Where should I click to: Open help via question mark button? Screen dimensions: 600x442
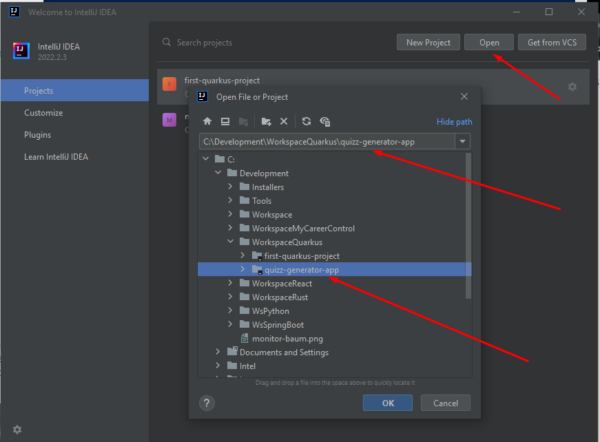[x=207, y=403]
